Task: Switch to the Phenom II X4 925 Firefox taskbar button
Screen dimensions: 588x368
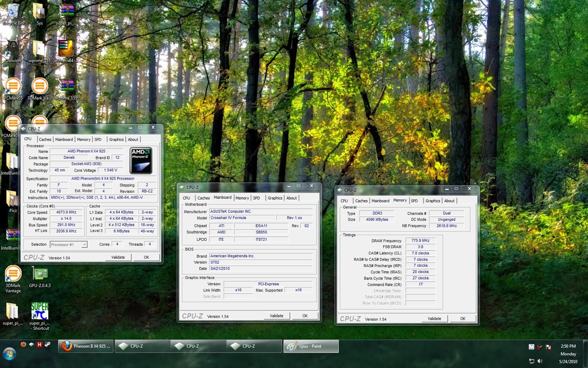Action: [x=86, y=346]
